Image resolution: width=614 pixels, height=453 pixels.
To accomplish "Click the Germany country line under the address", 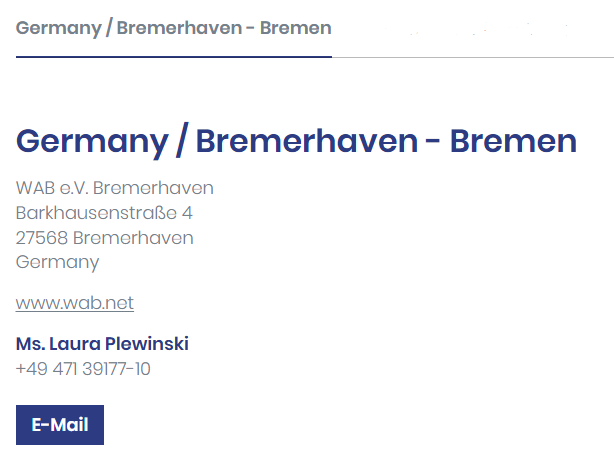I will (58, 263).
